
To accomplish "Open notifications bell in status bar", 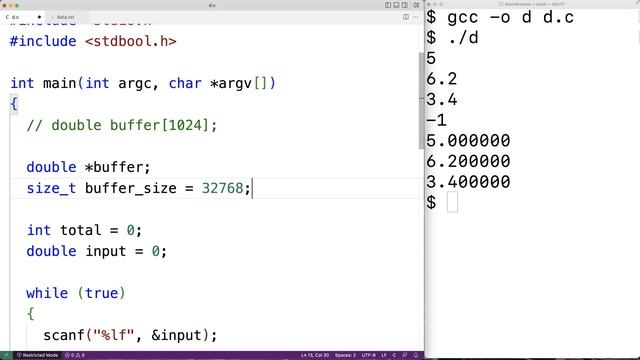I will 416,355.
